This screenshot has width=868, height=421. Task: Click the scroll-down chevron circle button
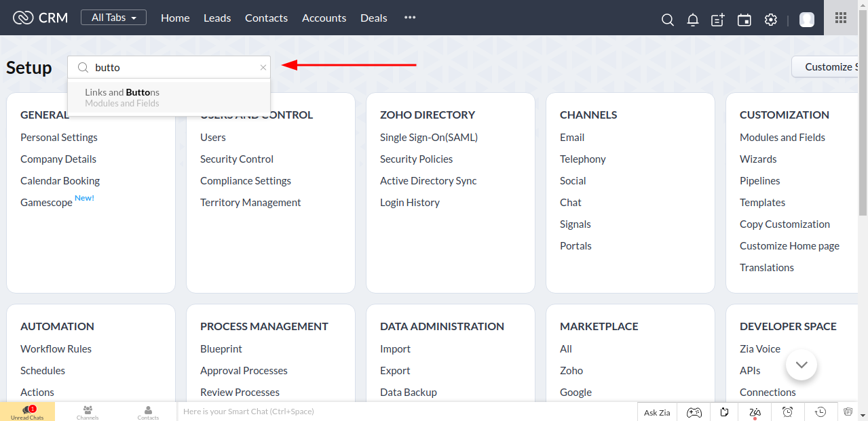(x=801, y=365)
